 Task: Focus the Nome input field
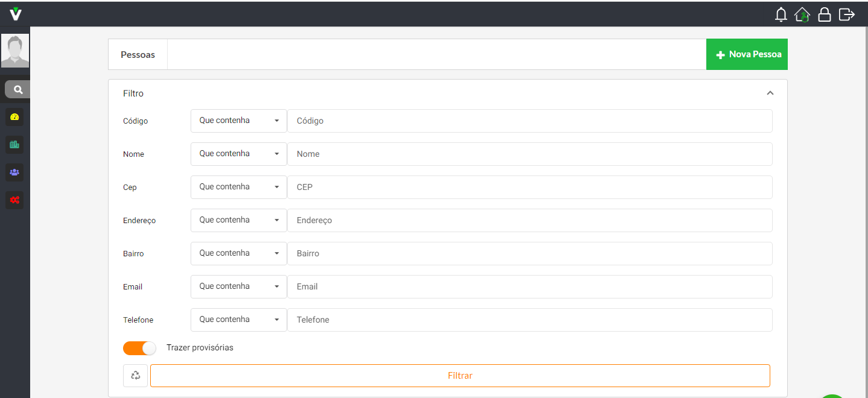click(530, 154)
